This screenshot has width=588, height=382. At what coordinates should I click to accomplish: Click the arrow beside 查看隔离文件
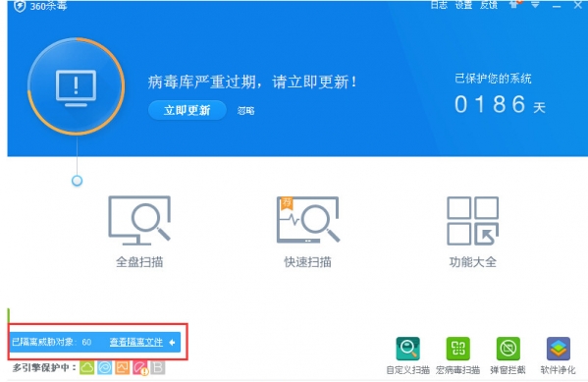coord(172,342)
